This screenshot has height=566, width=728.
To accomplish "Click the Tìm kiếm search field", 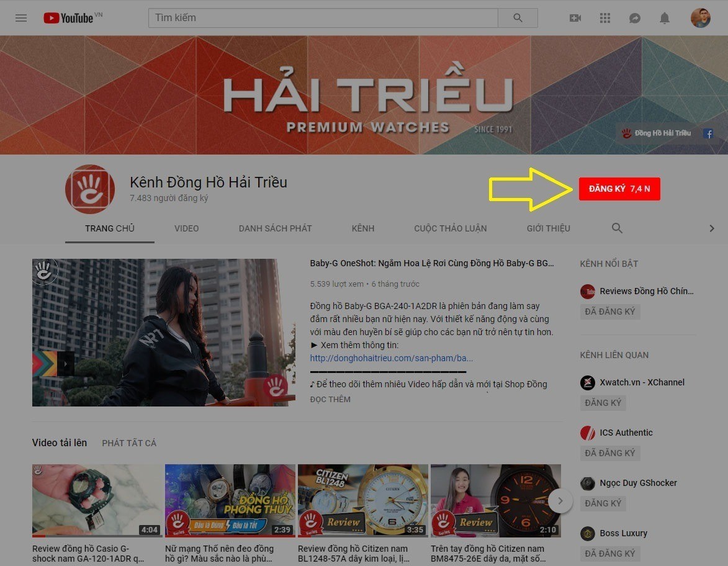I will click(x=323, y=17).
